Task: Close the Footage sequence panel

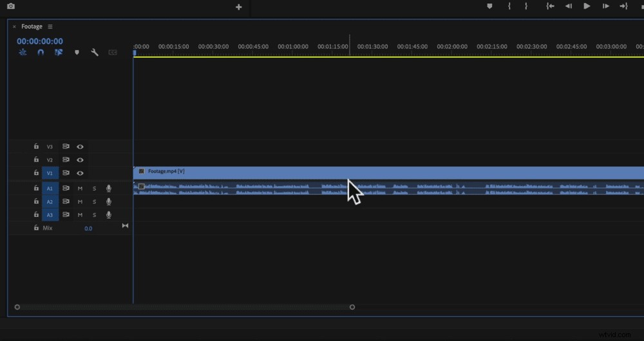Action: (x=14, y=26)
